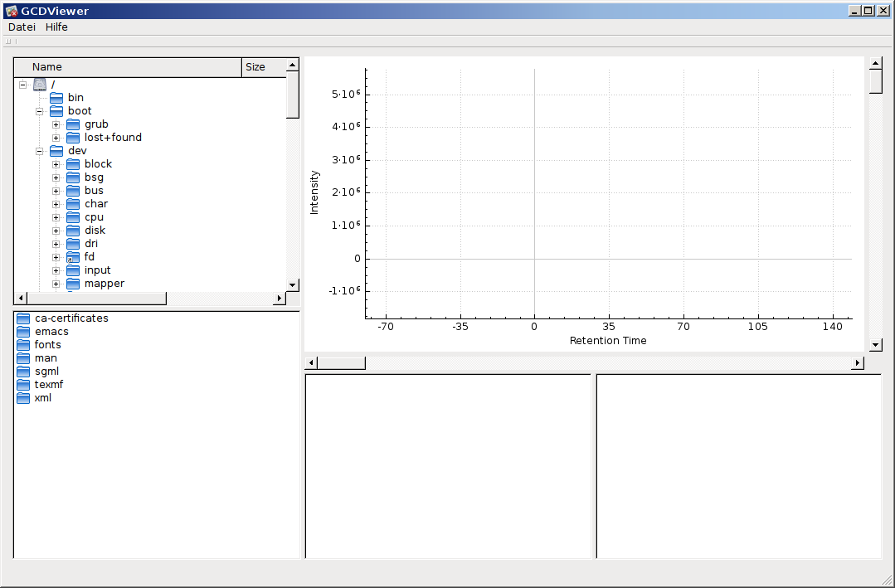This screenshot has height=588, width=895.
Task: Click the drive icon next to root /
Action: pos(39,84)
